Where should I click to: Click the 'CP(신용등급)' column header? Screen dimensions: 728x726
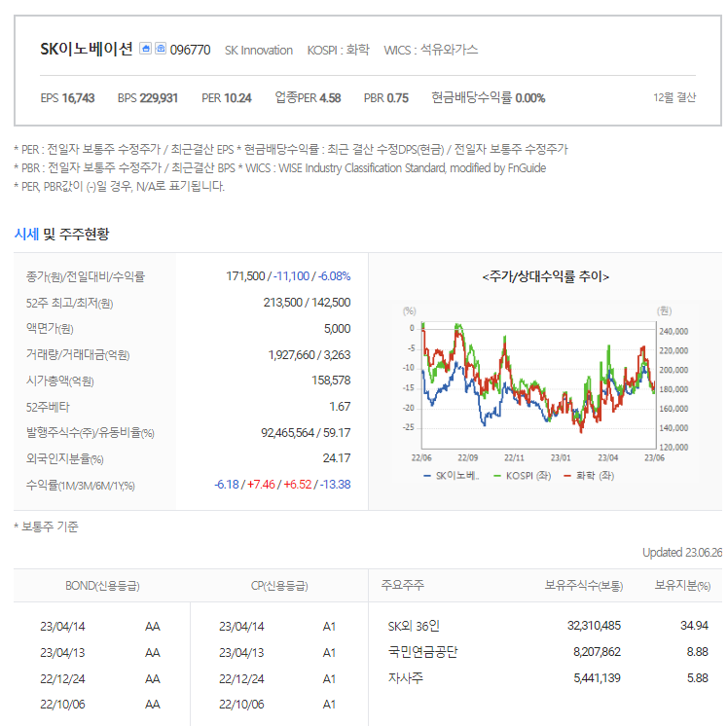[279, 586]
